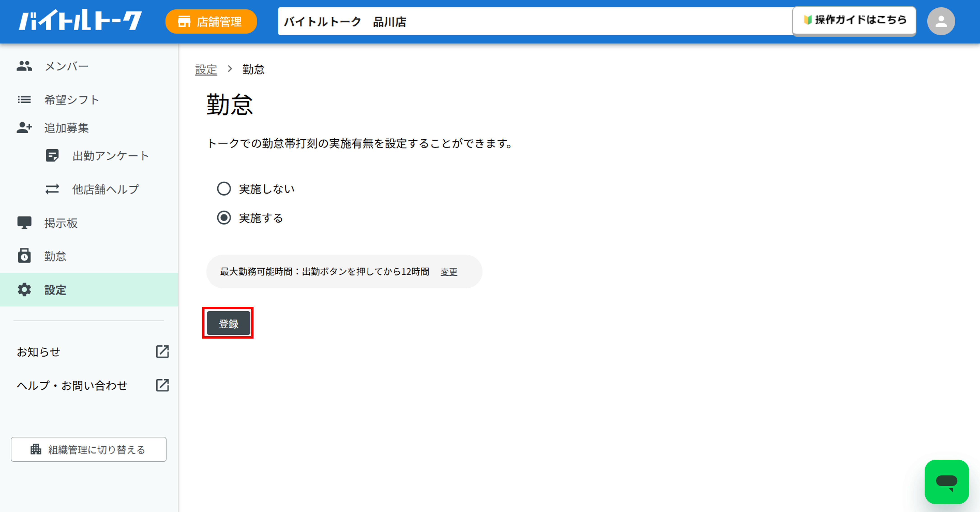Click the breadcrumb chevron after 設定
Viewport: 980px width, 512px height.
pyautogui.click(x=230, y=69)
